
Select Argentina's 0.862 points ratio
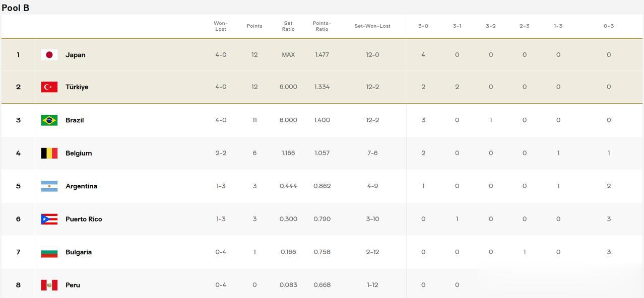pyautogui.click(x=322, y=186)
